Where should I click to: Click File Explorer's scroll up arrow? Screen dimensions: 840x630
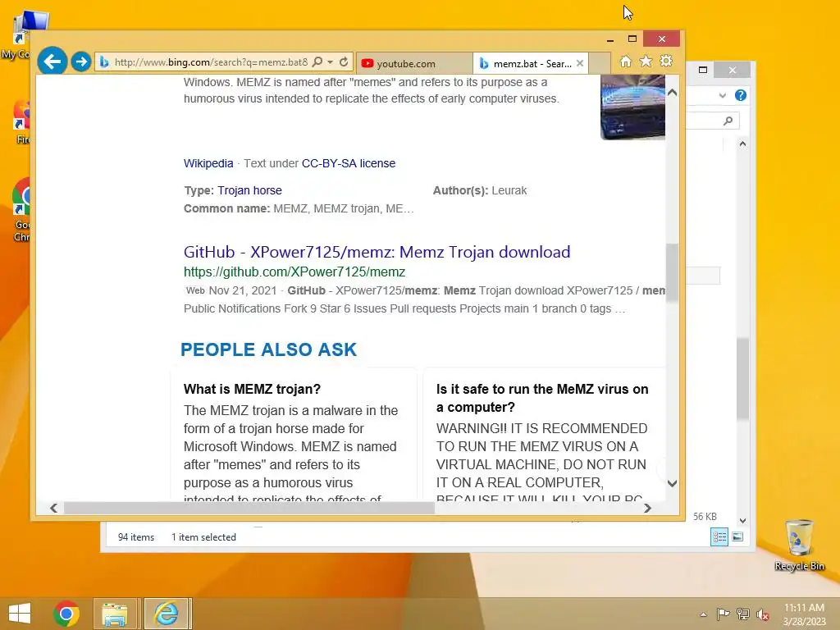tap(742, 144)
